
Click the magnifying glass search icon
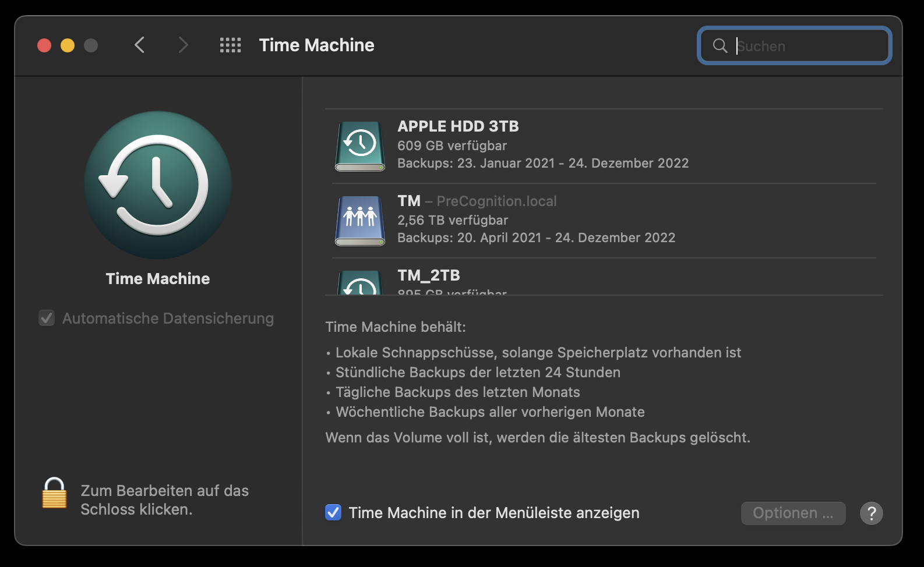click(x=720, y=46)
